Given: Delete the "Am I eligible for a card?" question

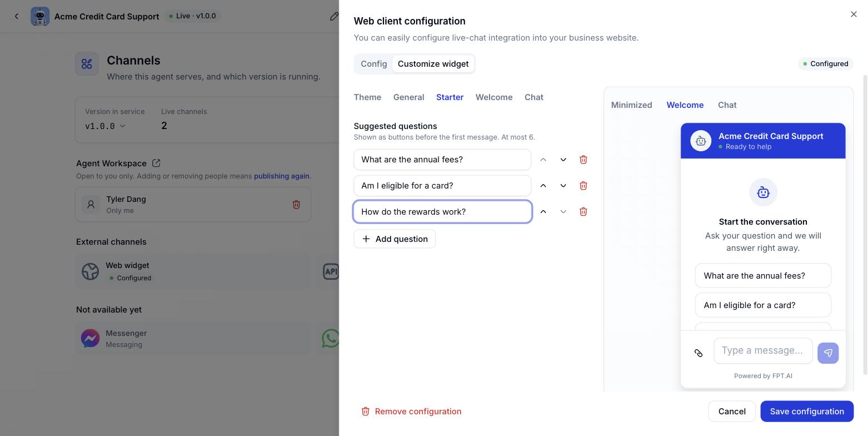Looking at the screenshot, I should click(583, 186).
